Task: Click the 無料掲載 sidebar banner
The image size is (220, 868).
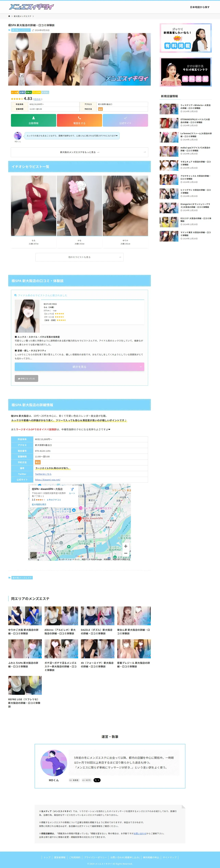Action: 186,72
